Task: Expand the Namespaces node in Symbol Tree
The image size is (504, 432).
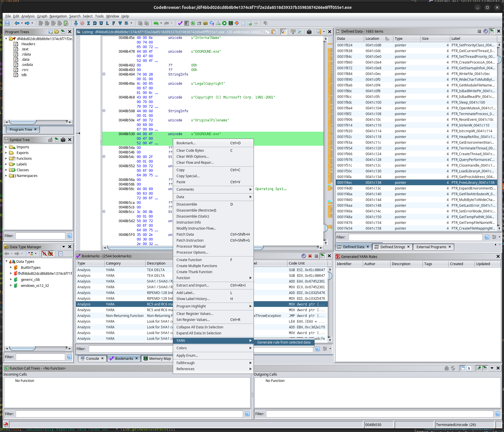Action: (6, 175)
